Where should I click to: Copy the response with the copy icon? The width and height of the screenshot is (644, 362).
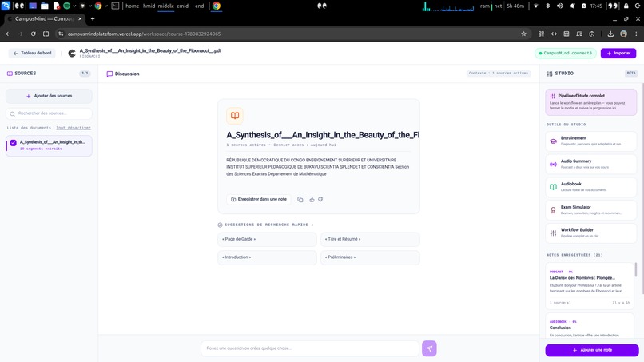300,199
